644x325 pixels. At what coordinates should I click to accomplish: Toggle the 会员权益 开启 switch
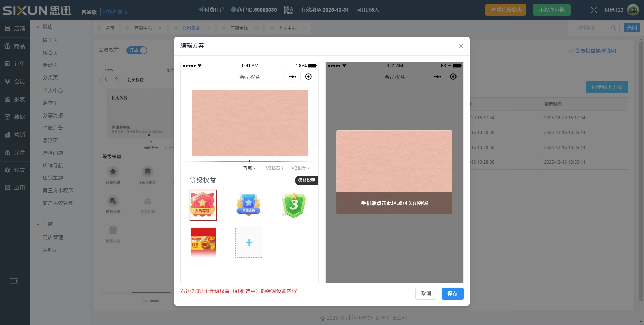(x=137, y=50)
